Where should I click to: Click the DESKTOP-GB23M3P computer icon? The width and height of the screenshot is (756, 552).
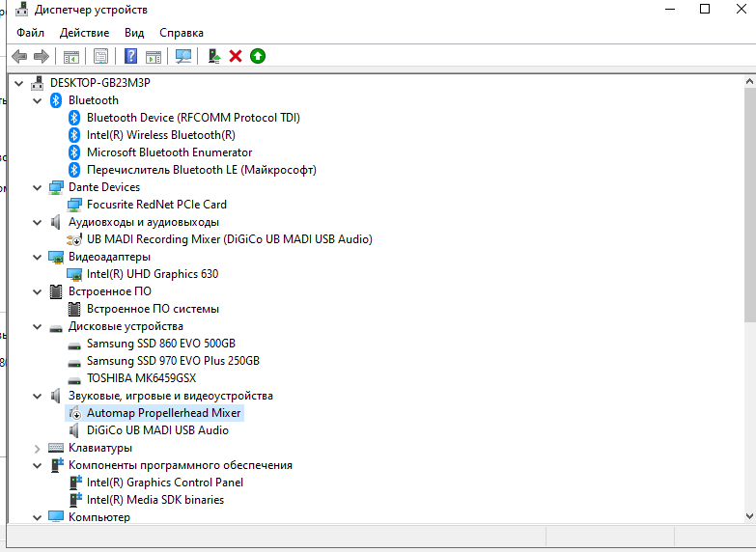pos(38,83)
